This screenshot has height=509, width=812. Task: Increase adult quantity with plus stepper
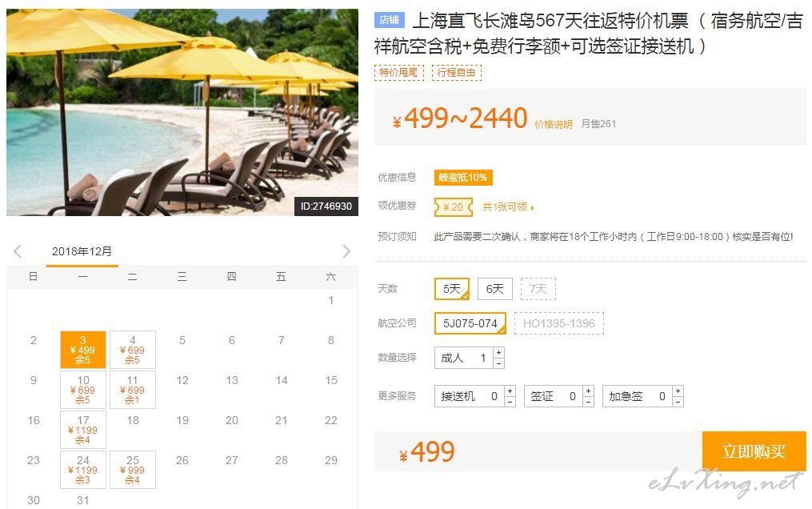pyautogui.click(x=498, y=352)
